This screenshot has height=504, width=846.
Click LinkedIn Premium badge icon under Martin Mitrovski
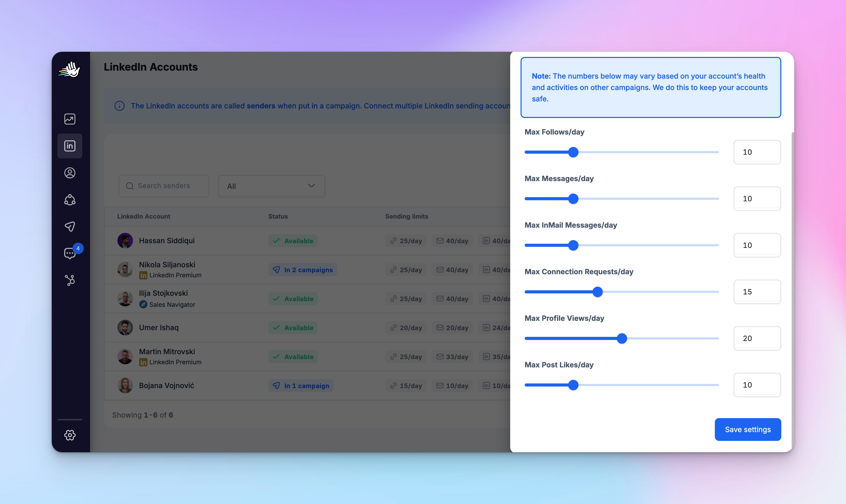click(x=143, y=362)
